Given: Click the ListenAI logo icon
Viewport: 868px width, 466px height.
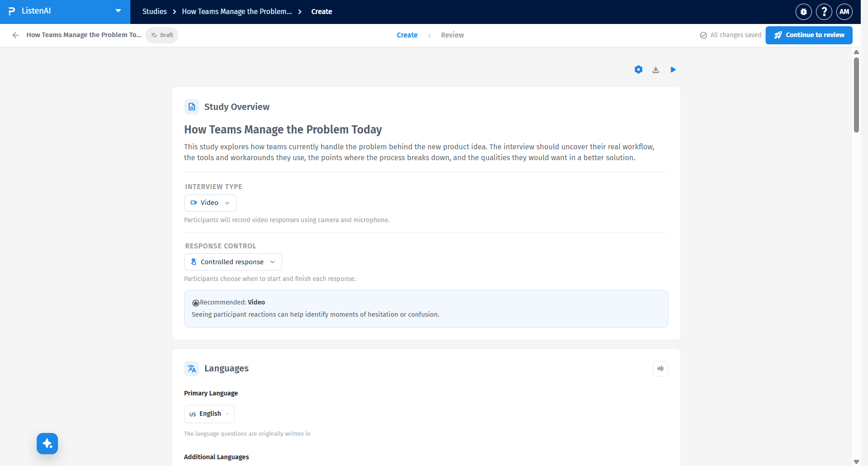Looking at the screenshot, I should tap(12, 11).
